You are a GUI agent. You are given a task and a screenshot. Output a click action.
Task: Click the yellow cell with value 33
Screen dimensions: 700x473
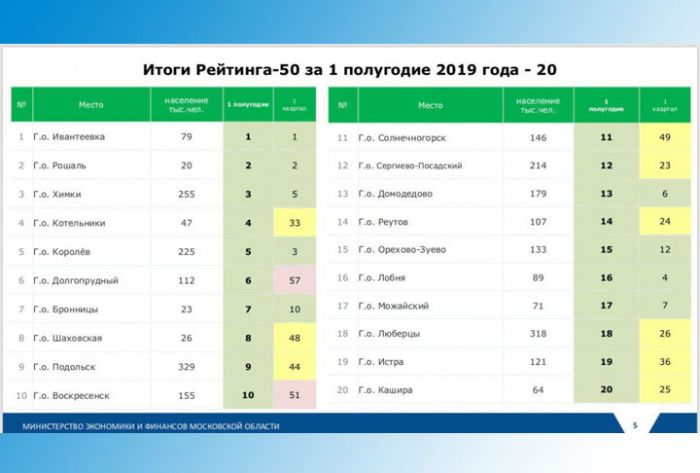pyautogui.click(x=294, y=223)
